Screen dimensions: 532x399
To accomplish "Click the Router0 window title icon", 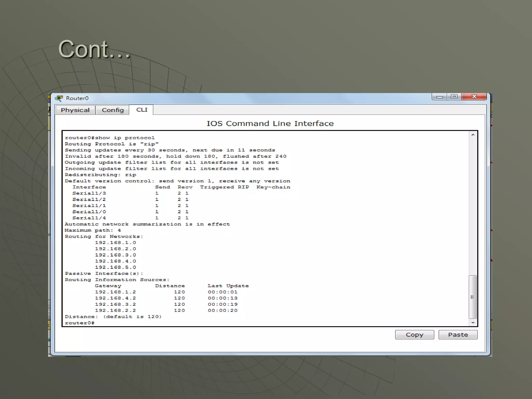I will pos(59,98).
